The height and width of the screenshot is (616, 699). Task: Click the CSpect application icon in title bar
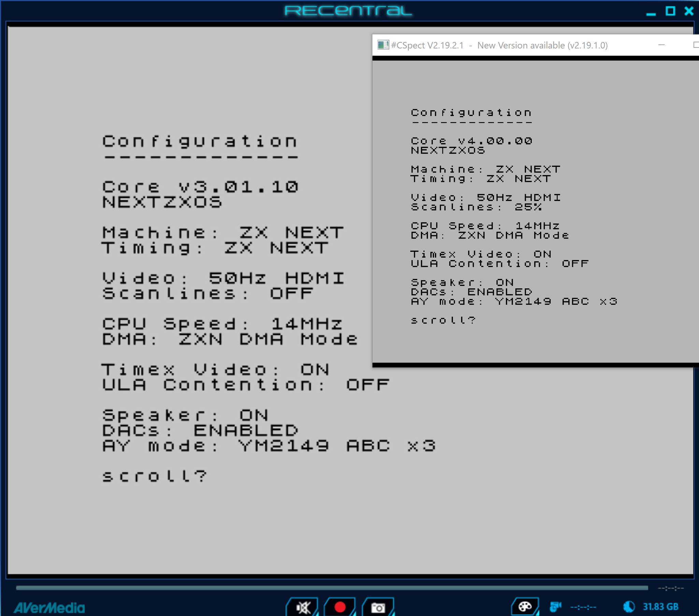383,45
